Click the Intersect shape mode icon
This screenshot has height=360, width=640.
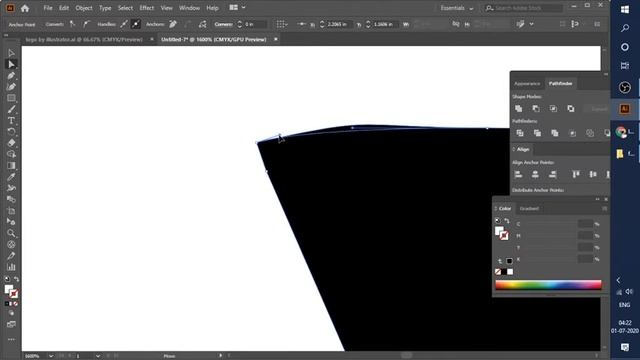(553, 109)
